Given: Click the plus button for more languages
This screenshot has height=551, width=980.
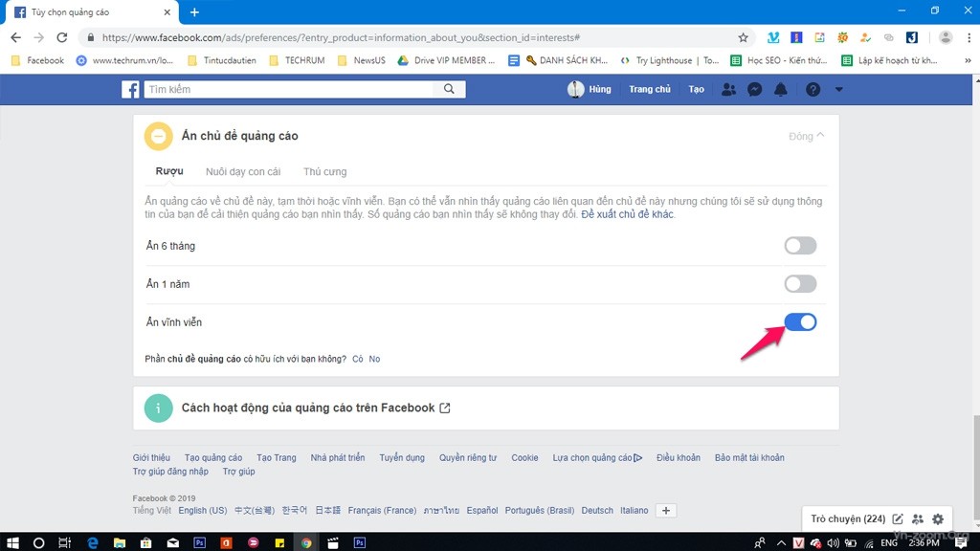Looking at the screenshot, I should coord(667,511).
